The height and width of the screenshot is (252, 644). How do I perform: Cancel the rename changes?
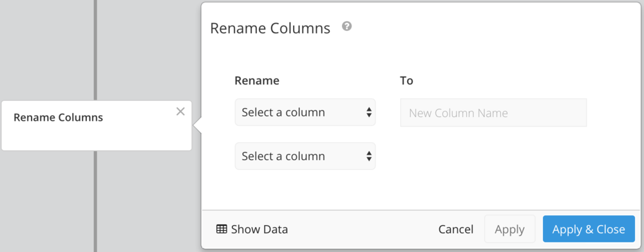pos(456,229)
